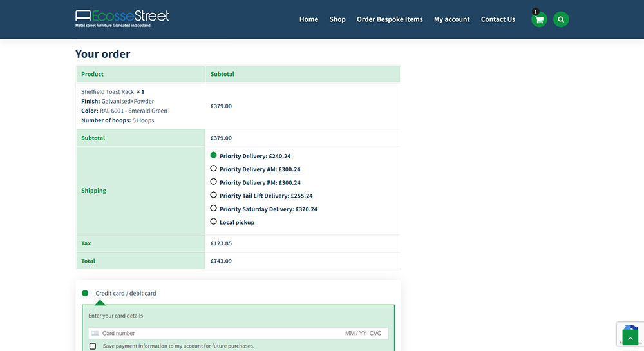Check Save payment information checkbox
The image size is (644, 351).
point(93,346)
